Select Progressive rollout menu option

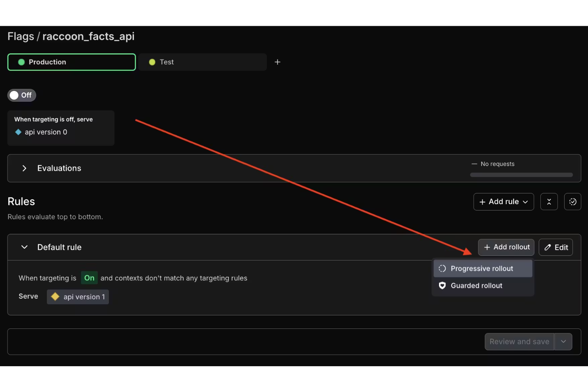(x=483, y=268)
